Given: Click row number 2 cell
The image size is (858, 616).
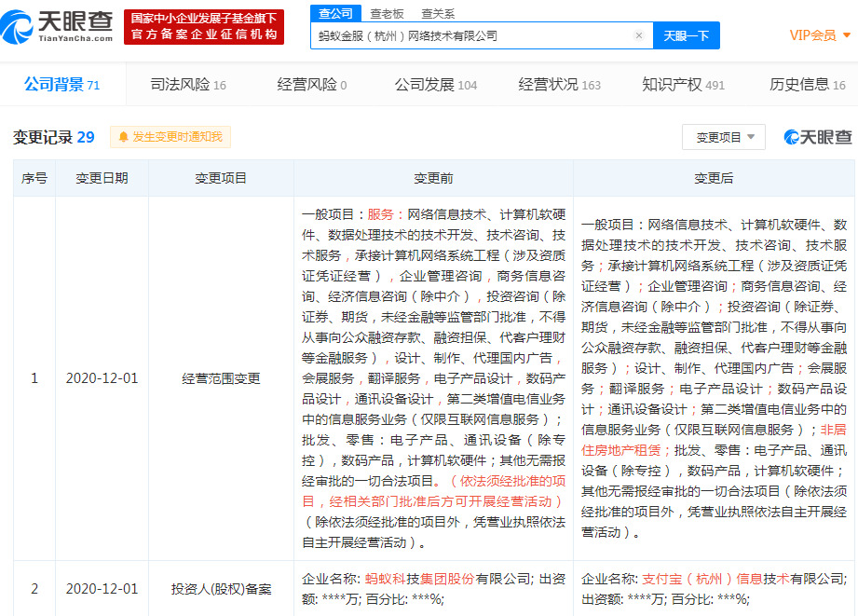Looking at the screenshot, I should [34, 589].
